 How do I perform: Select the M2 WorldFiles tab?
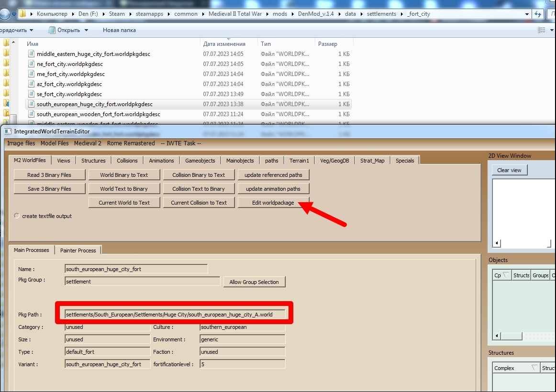point(30,160)
